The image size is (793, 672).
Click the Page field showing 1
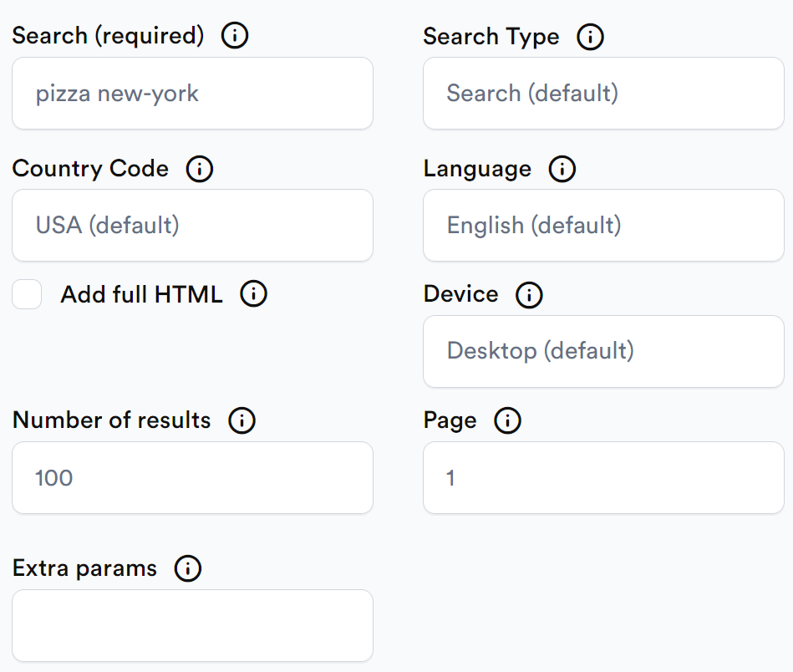click(603, 477)
